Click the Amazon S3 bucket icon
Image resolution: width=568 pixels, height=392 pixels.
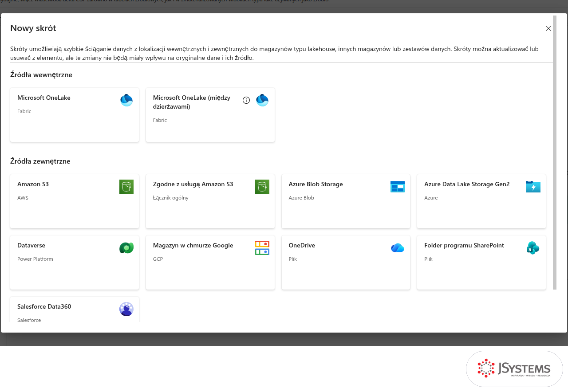coord(126,187)
